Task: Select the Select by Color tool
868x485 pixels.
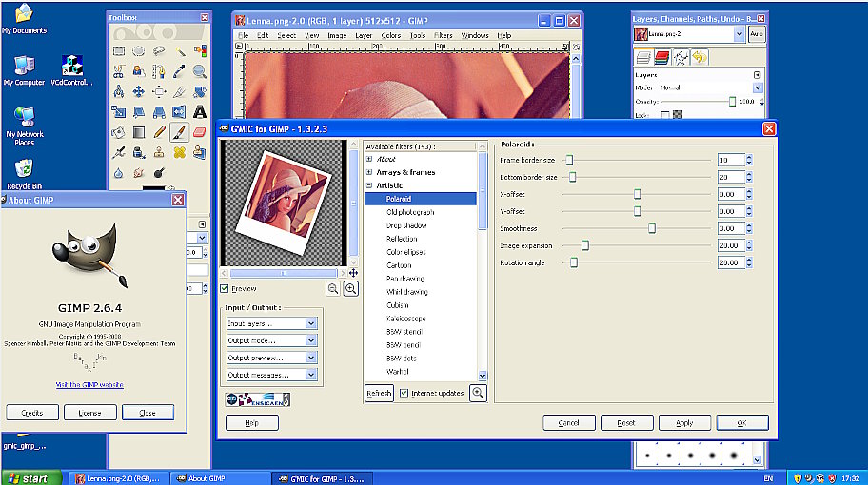Action: 200,51
